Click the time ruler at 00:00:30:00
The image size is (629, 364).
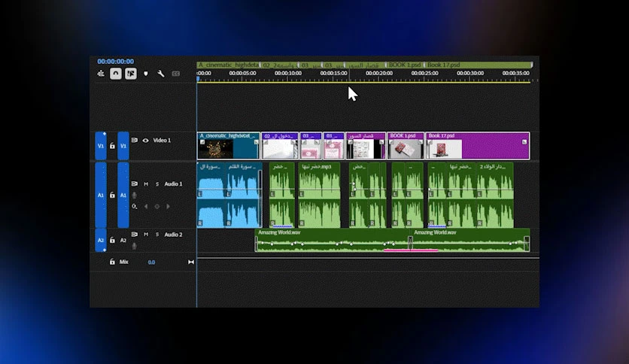pyautogui.click(x=470, y=74)
